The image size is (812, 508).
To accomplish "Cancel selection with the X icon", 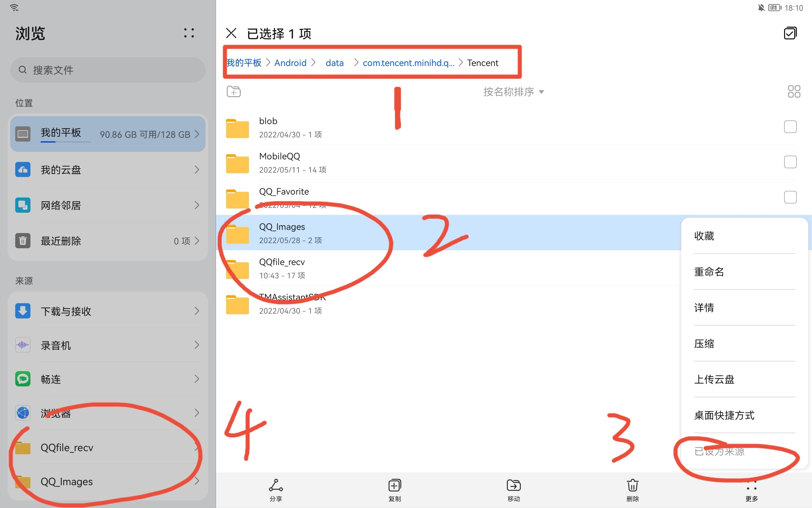I will tap(231, 33).
